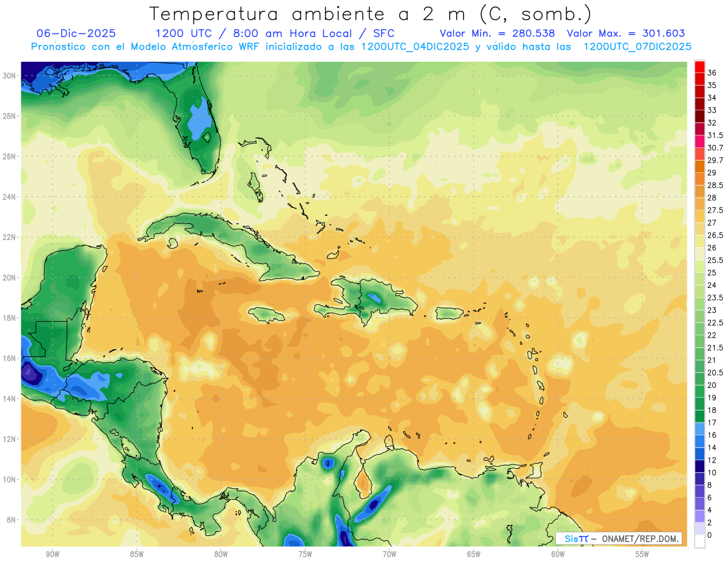The height and width of the screenshot is (562, 728).
Task: Click longitude axis label '55W'
Action: (x=642, y=554)
